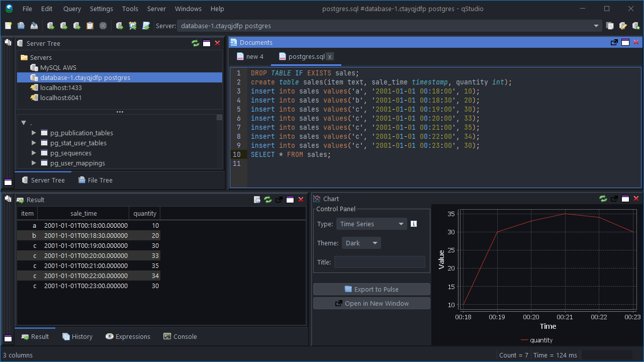The image size is (644, 362).
Task: Click the qStudio app logo icon
Action: point(9,9)
